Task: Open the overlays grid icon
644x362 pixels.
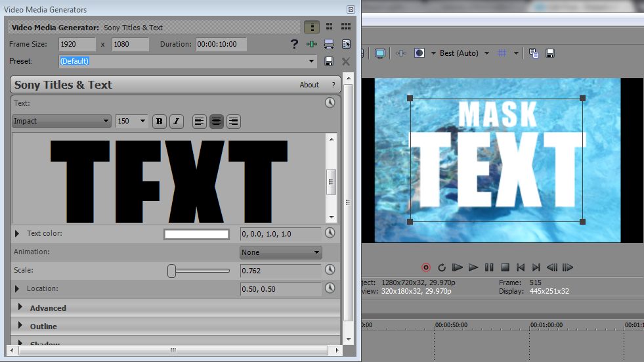Action: click(502, 53)
